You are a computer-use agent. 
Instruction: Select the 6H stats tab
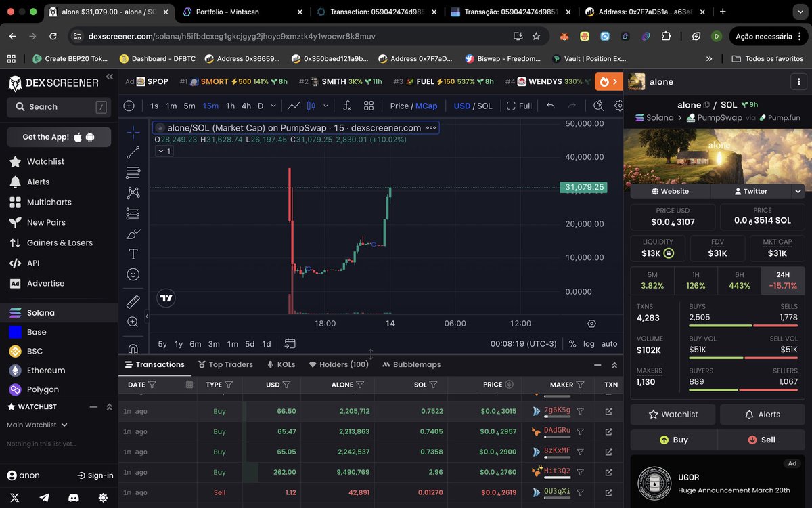click(740, 280)
